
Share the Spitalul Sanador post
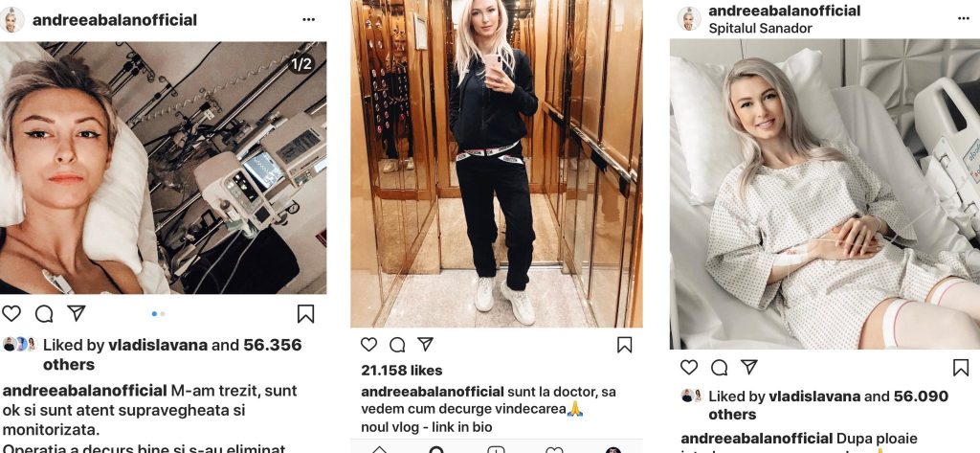[x=748, y=367]
